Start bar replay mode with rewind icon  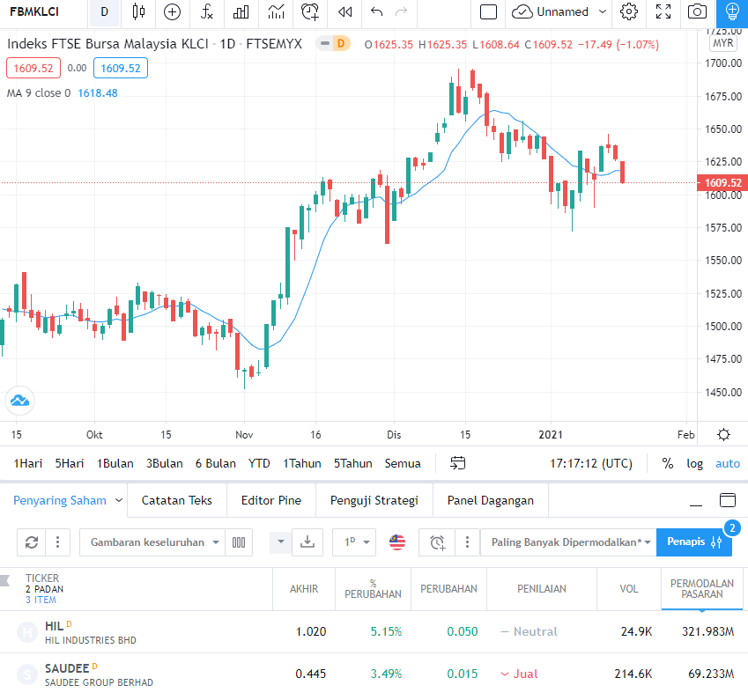[345, 11]
